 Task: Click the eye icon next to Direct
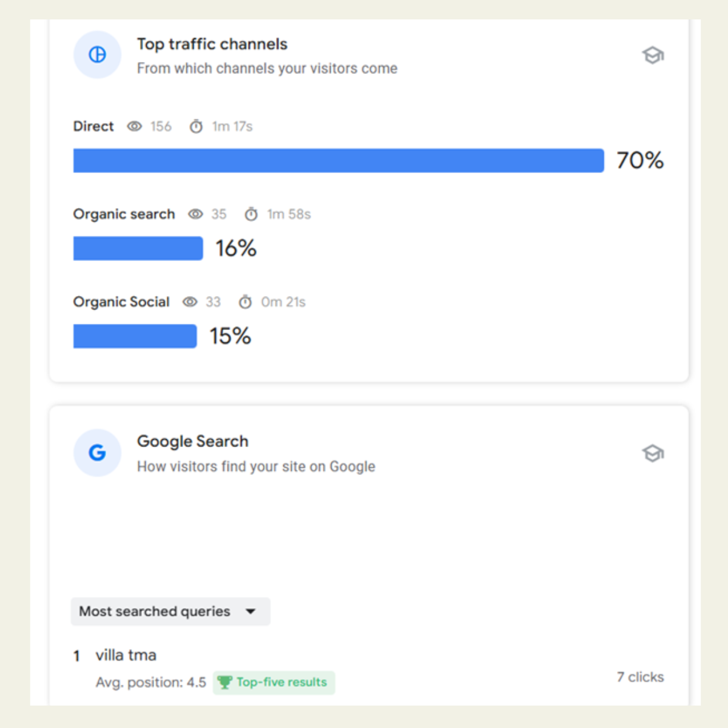point(134,126)
